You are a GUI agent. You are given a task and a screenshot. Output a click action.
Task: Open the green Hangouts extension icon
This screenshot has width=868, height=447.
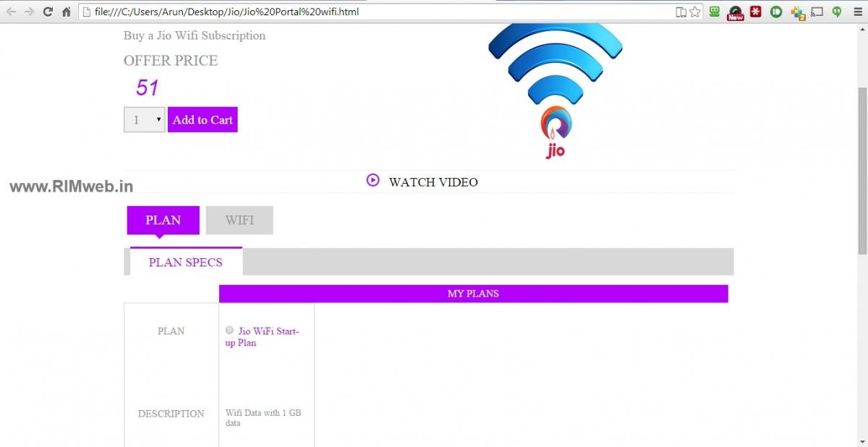(837, 12)
